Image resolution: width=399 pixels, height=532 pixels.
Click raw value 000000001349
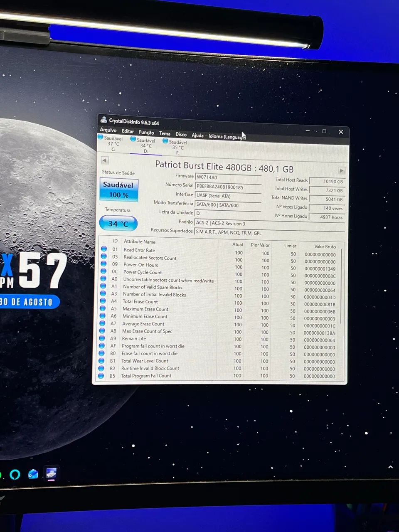[320, 269]
